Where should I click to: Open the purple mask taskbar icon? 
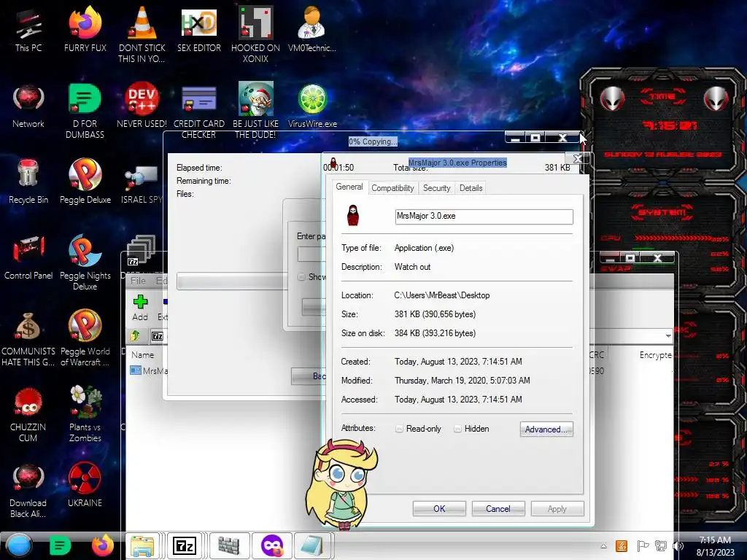(272, 545)
